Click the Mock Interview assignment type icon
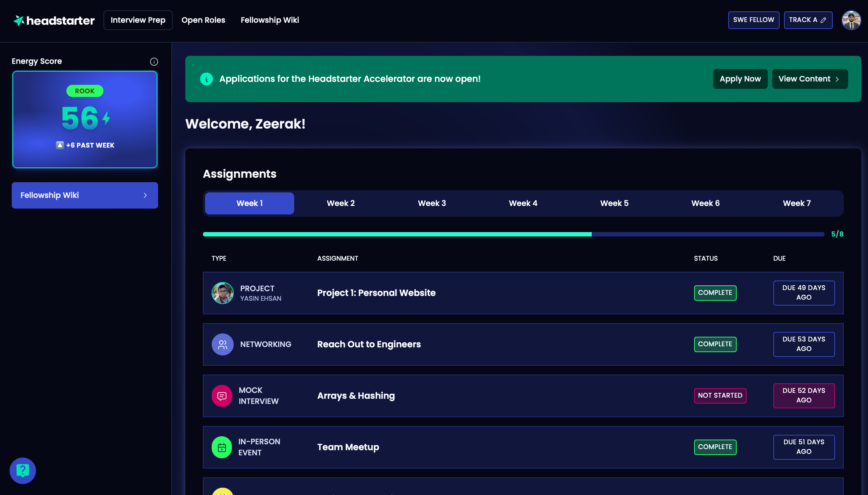868x495 pixels. click(x=222, y=395)
